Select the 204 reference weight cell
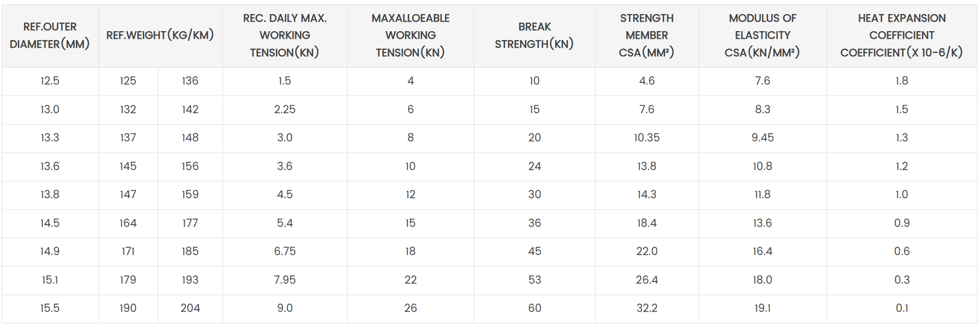The height and width of the screenshot is (325, 980). coord(190,308)
